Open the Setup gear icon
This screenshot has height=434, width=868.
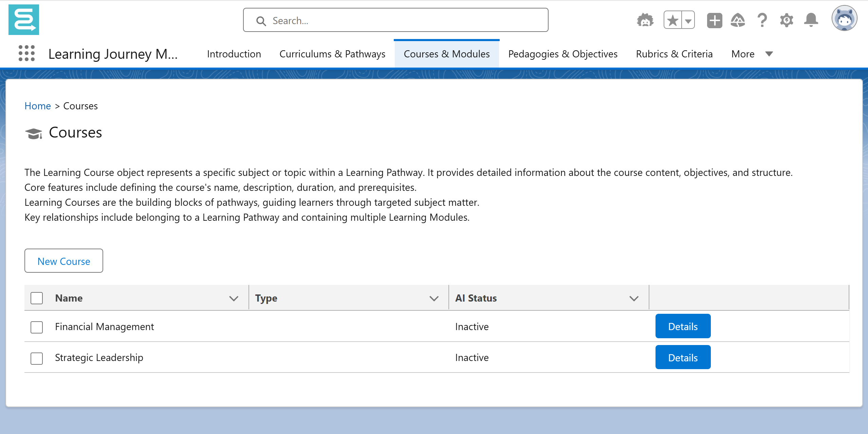tap(787, 20)
